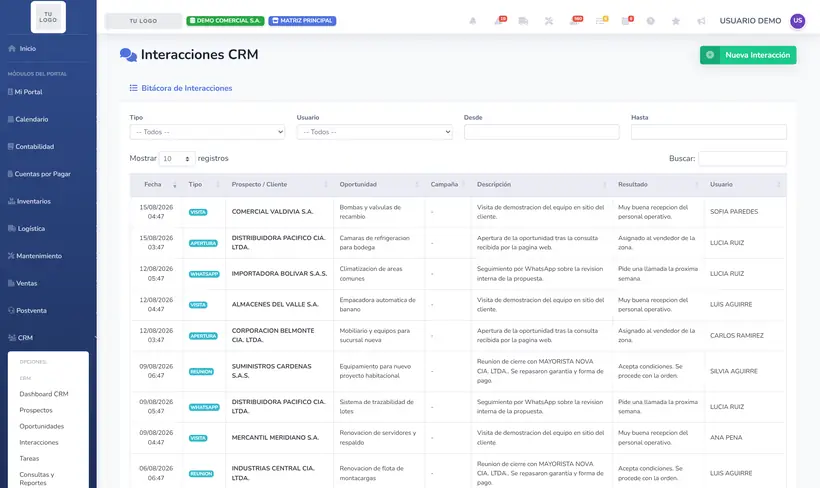Click the chat bubbles icon beside Interacciones CRM
Viewport: 820px width, 488px height.
tap(128, 55)
